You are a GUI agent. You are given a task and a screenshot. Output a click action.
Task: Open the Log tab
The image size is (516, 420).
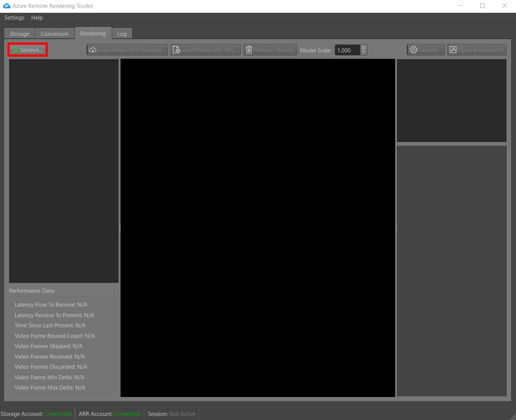122,33
